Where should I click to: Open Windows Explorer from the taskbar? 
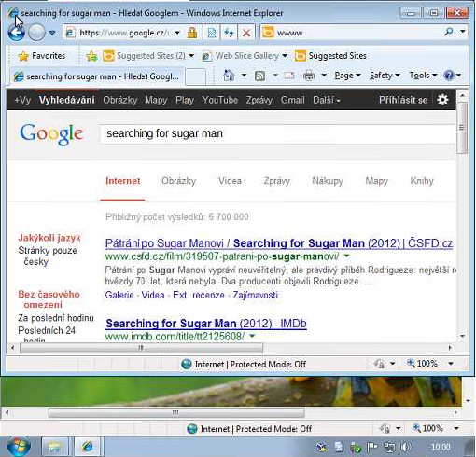click(x=55, y=447)
